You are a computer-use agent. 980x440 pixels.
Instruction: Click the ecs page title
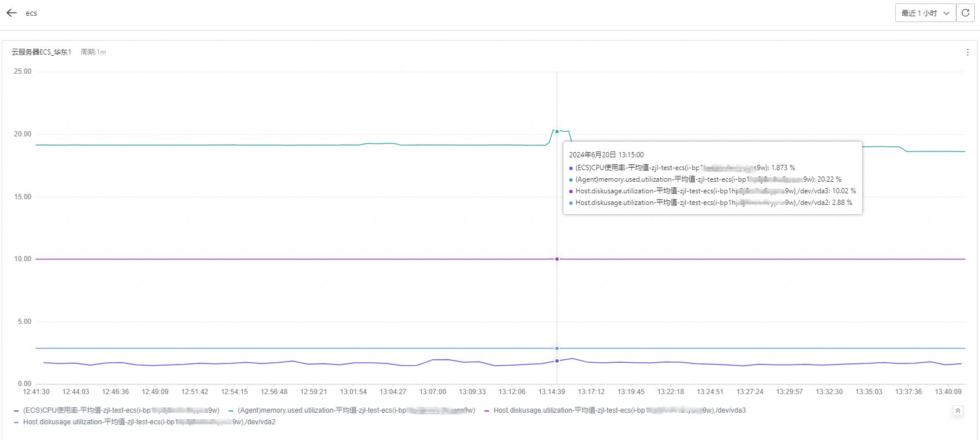click(31, 13)
